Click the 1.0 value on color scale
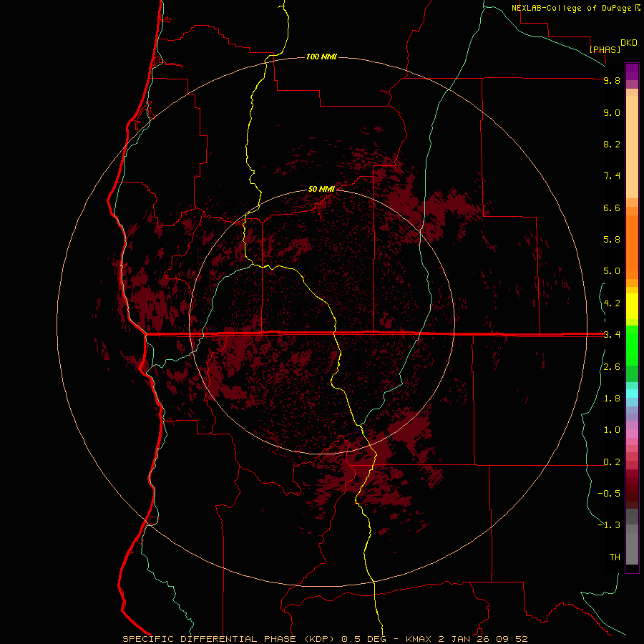Screen dimensions: 644x644 click(x=612, y=430)
